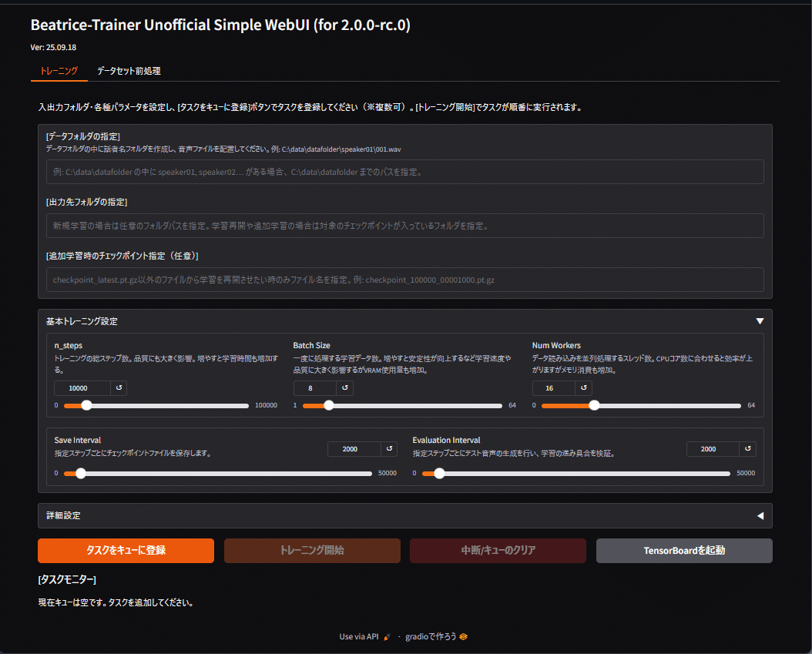
Task: Focus the checkpoint file name input field
Action: (405, 280)
